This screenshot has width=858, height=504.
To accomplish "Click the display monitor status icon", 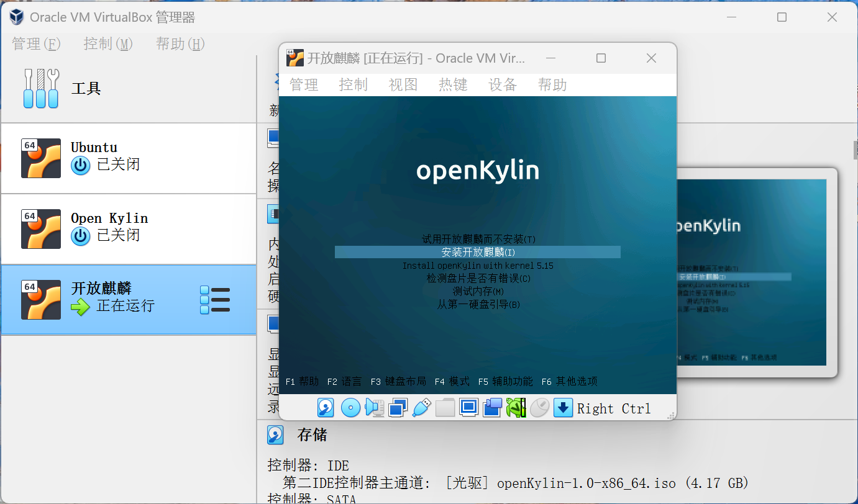I will pyautogui.click(x=468, y=408).
